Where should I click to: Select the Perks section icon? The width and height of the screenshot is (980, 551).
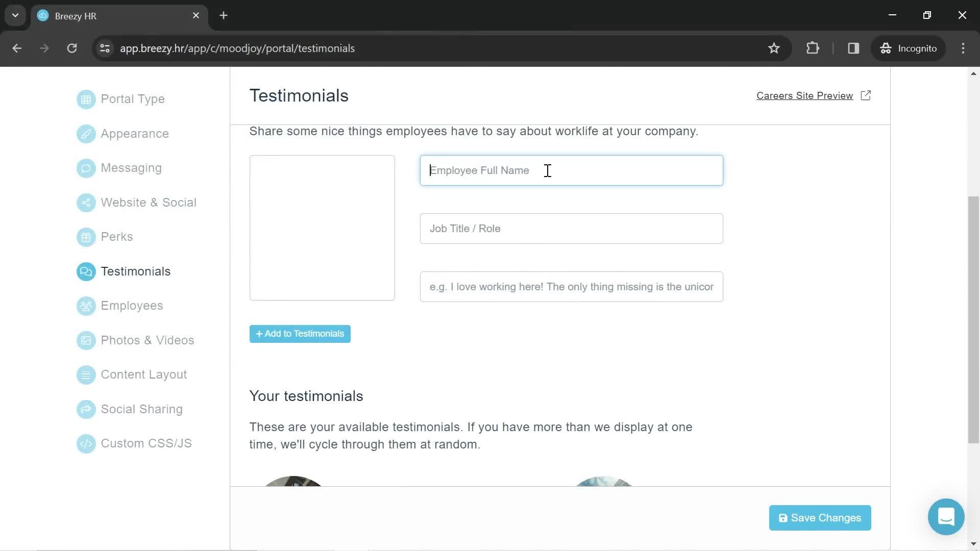tap(85, 236)
